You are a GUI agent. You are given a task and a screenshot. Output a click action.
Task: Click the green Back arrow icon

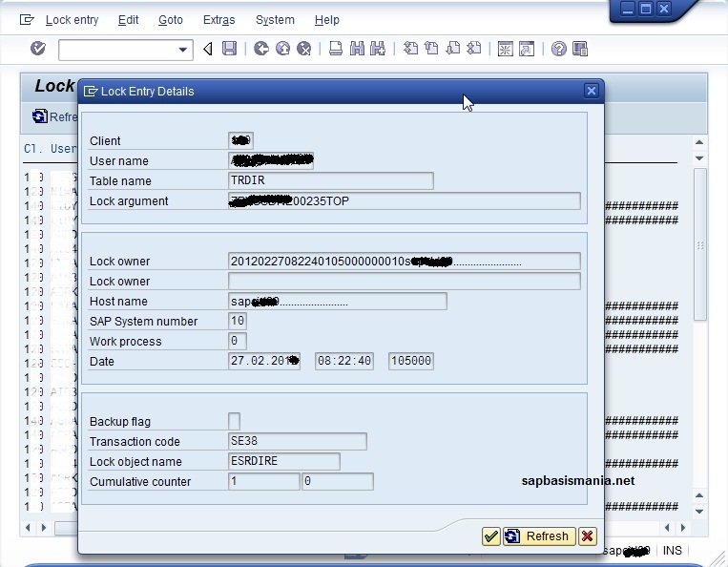click(x=261, y=49)
